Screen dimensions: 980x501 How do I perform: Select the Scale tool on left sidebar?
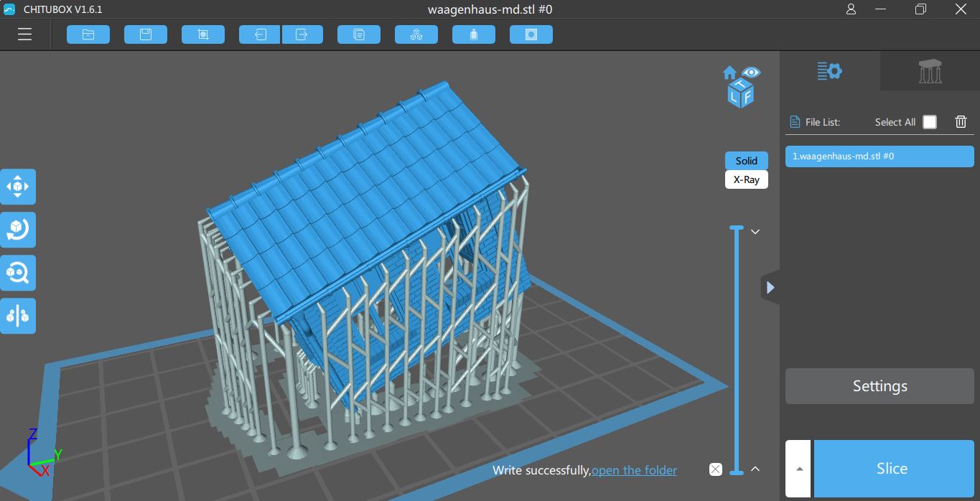click(18, 273)
